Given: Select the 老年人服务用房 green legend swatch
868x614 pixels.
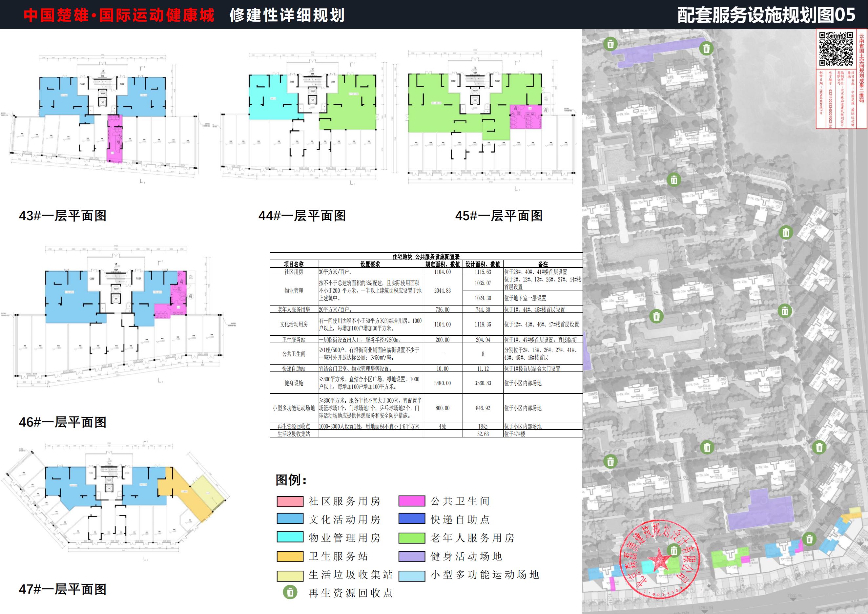Looking at the screenshot, I should click(x=412, y=538).
